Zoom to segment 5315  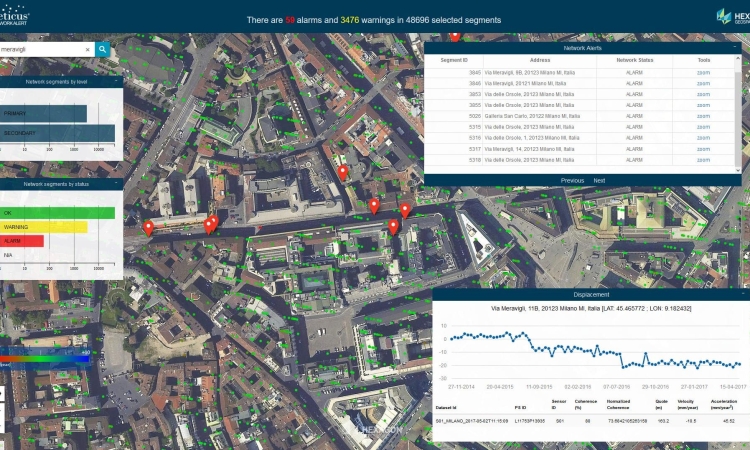click(703, 127)
